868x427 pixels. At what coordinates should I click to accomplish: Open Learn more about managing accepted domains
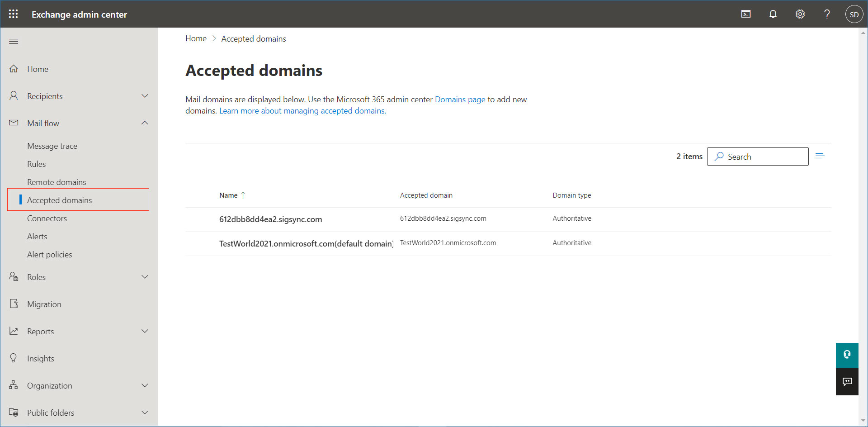pos(302,111)
